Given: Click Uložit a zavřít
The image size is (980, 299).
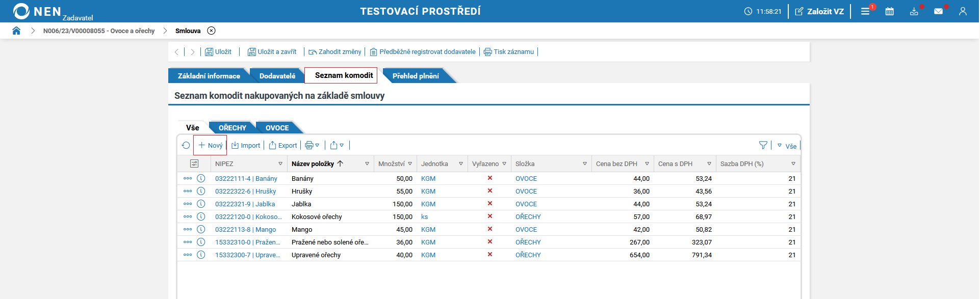Looking at the screenshot, I should (x=272, y=52).
